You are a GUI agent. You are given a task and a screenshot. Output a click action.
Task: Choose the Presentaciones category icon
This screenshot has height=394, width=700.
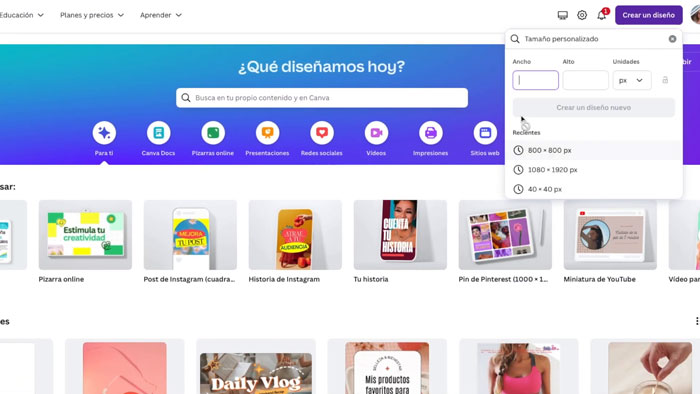pos(267,133)
